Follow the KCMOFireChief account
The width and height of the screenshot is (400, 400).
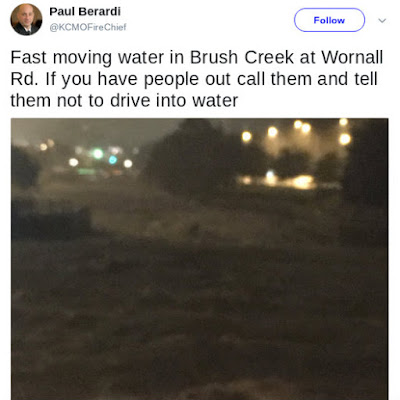pyautogui.click(x=329, y=20)
